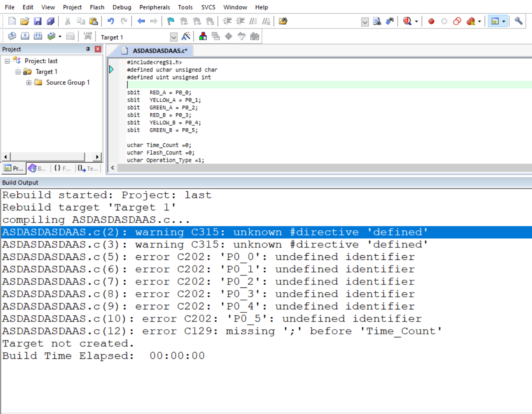
Task: Click the highlighted c(2) warning line
Action: (266, 232)
